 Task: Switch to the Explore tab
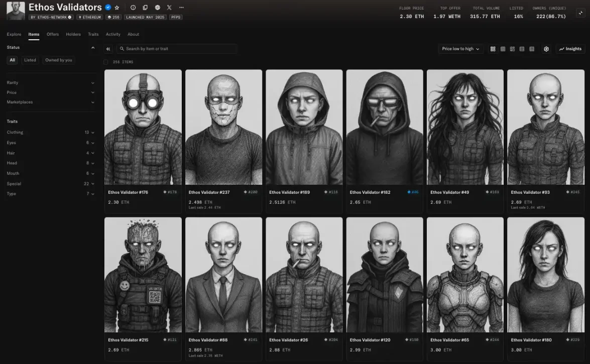[14, 34]
